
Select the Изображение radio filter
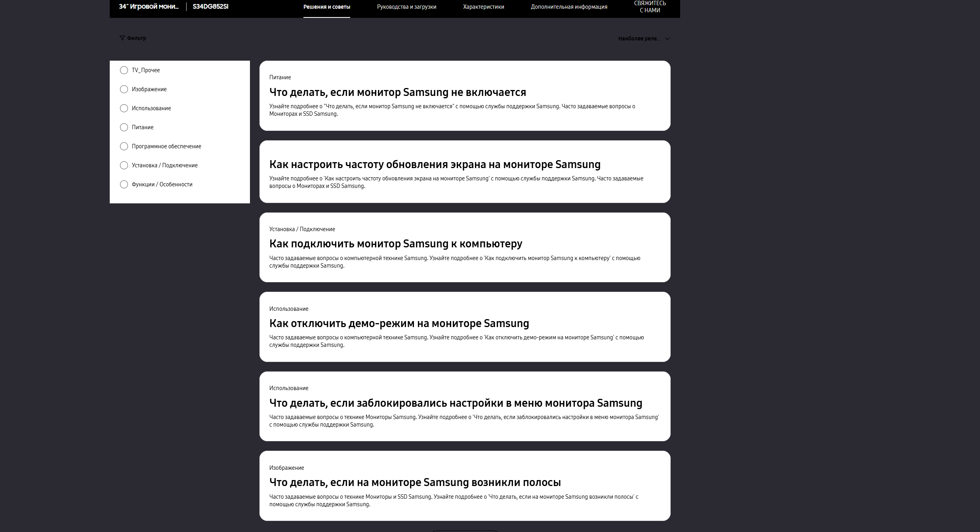124,89
